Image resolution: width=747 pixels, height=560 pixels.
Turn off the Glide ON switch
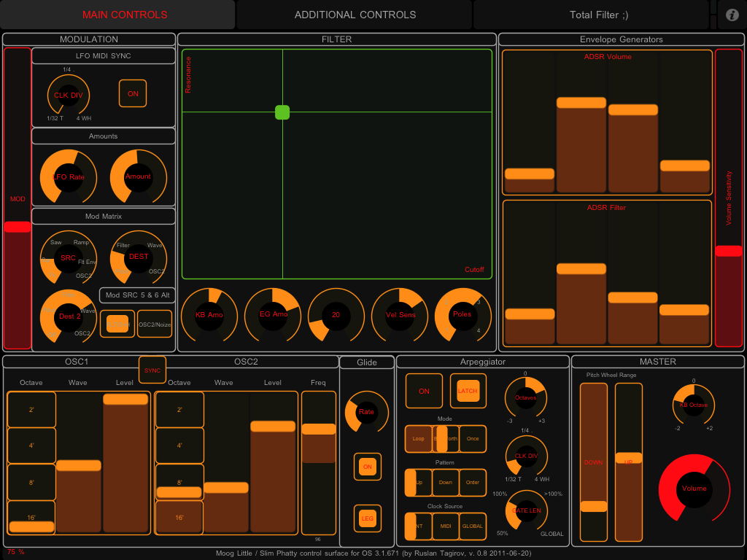tap(368, 467)
